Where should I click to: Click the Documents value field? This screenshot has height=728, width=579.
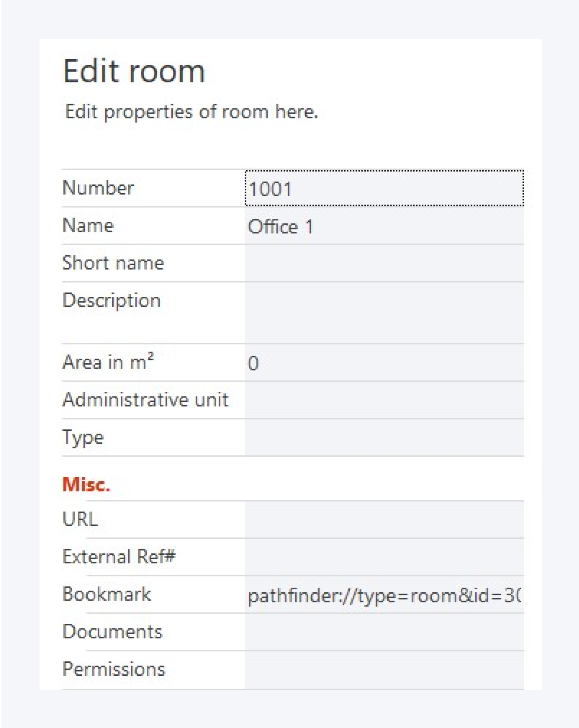[x=384, y=632]
